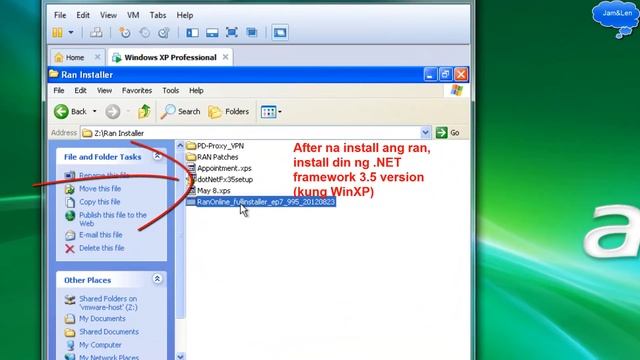Click the Forward navigation button

pyautogui.click(x=113, y=111)
